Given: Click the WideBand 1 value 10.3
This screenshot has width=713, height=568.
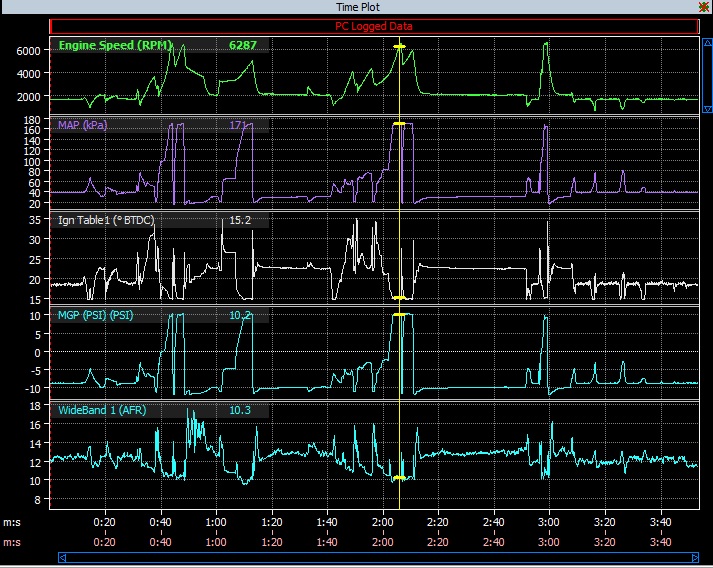Looking at the screenshot, I should pos(240,410).
